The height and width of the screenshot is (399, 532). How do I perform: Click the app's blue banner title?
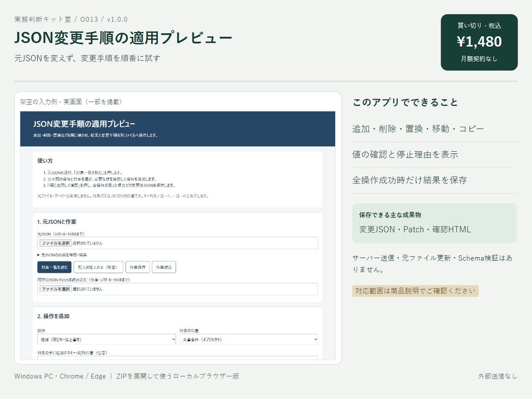[84, 124]
